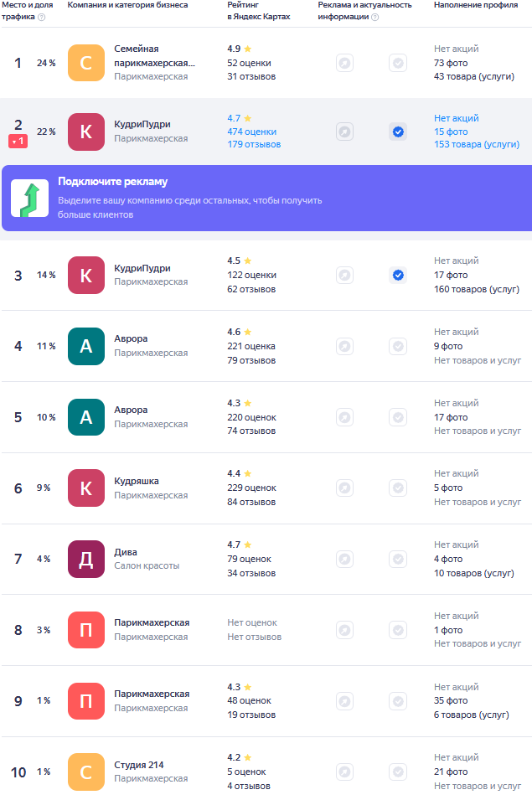This screenshot has height=800, width=532.
Task: Open the '15 фото' link
Action: 451,132
